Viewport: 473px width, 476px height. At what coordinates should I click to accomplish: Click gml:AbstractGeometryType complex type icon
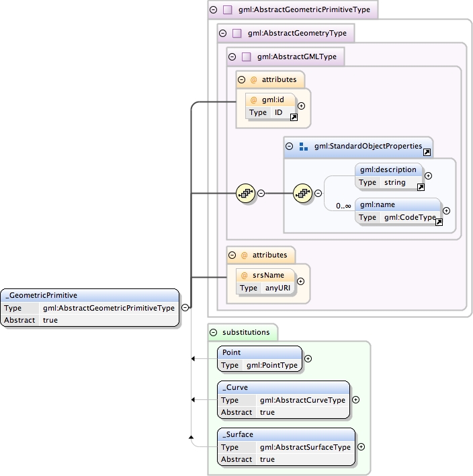[236, 33]
